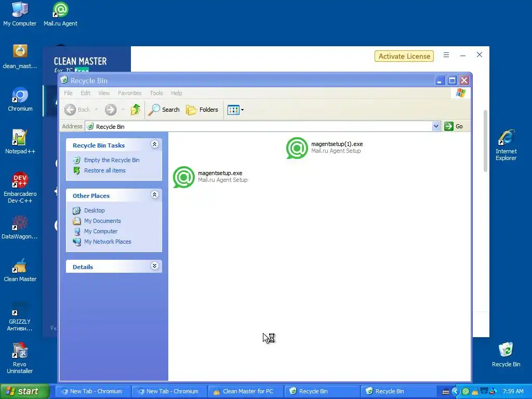Toggle the Folders pane
The image size is (532, 399).
[202, 110]
